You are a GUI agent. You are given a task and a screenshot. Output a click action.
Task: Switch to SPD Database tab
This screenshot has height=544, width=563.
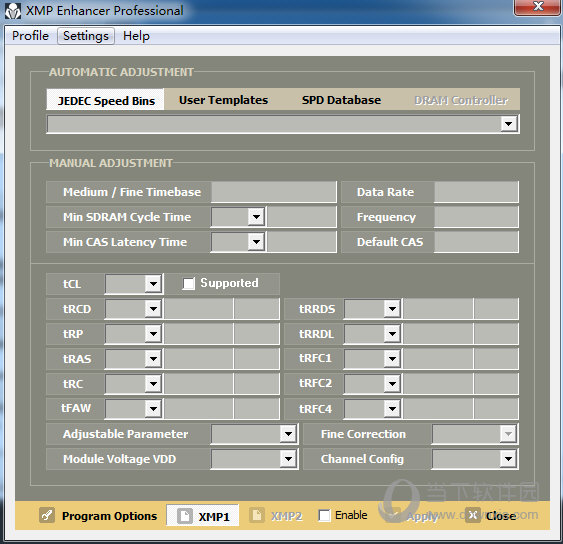click(x=341, y=100)
